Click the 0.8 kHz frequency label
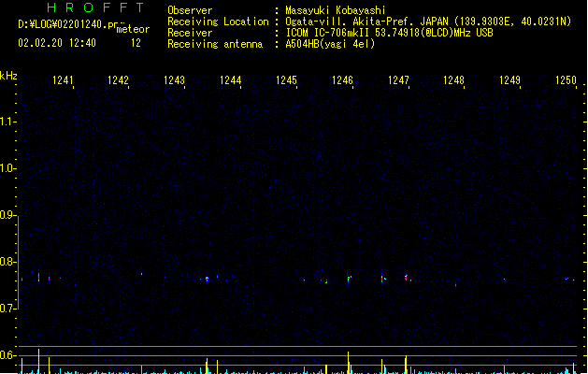 [7, 262]
